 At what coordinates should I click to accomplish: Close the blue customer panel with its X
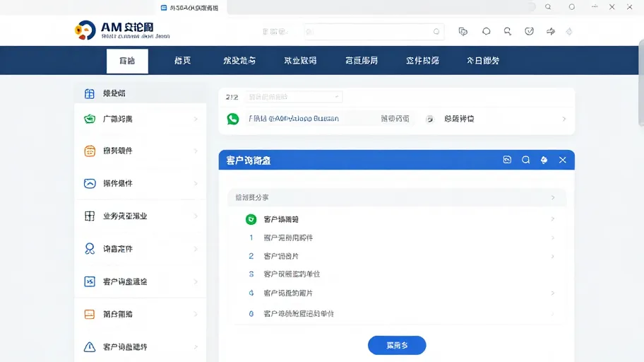pos(563,160)
